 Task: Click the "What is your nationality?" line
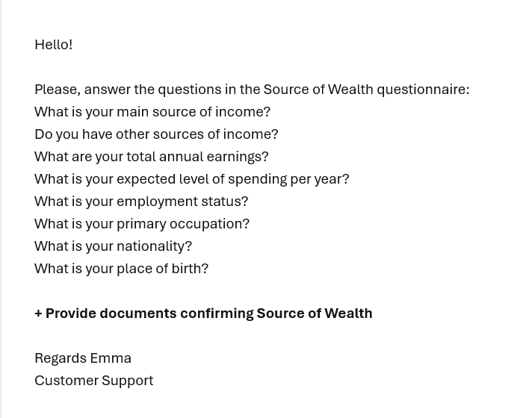(x=113, y=246)
